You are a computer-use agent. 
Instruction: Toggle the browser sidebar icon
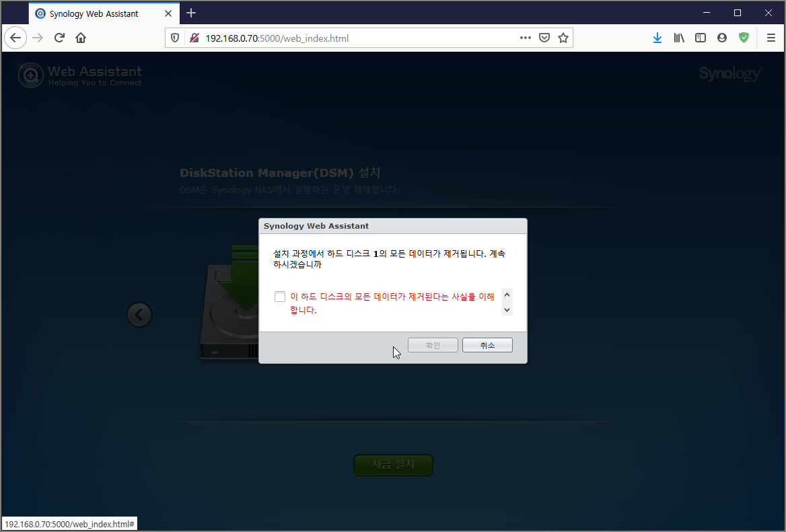[701, 38]
